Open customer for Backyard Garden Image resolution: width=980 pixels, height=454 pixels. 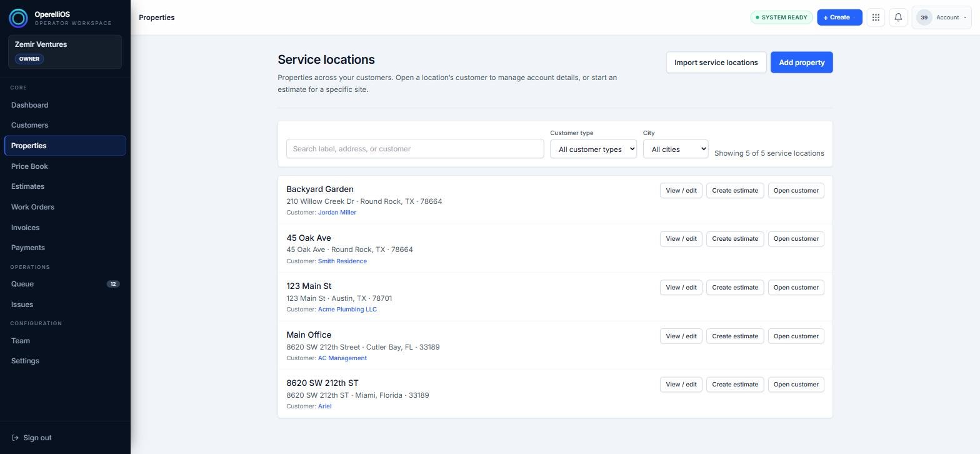(x=796, y=191)
